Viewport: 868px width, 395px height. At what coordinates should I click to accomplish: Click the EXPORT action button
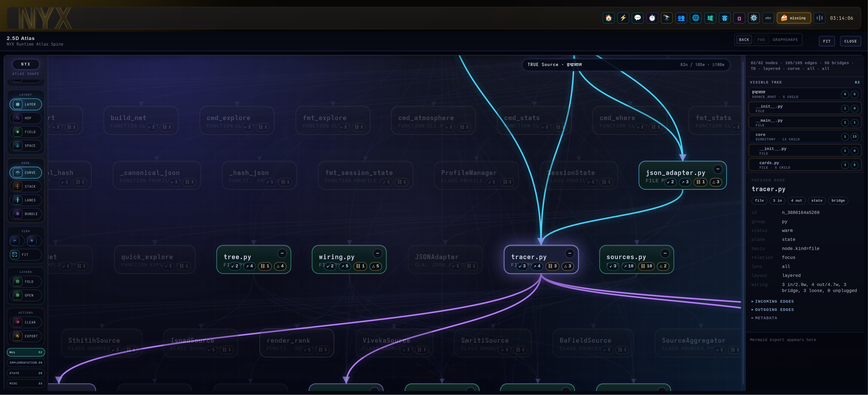coord(26,336)
